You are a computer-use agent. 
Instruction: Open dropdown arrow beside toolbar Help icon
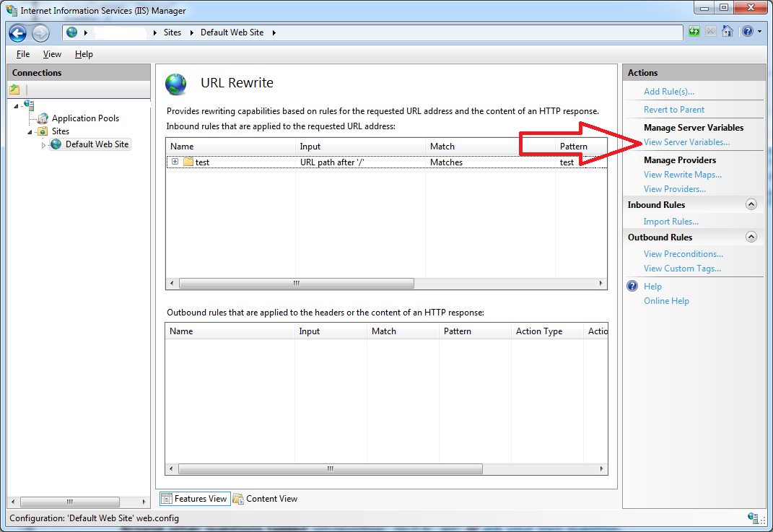(760, 32)
